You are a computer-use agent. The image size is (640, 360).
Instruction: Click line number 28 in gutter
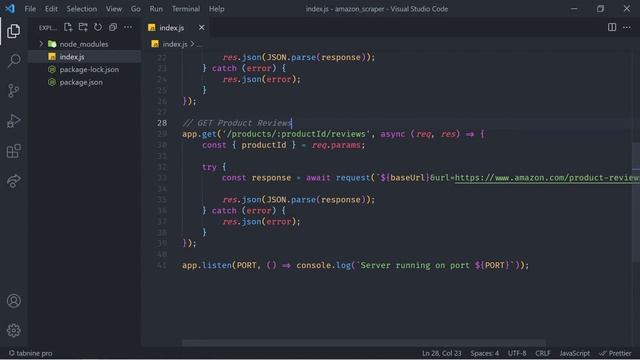click(162, 123)
